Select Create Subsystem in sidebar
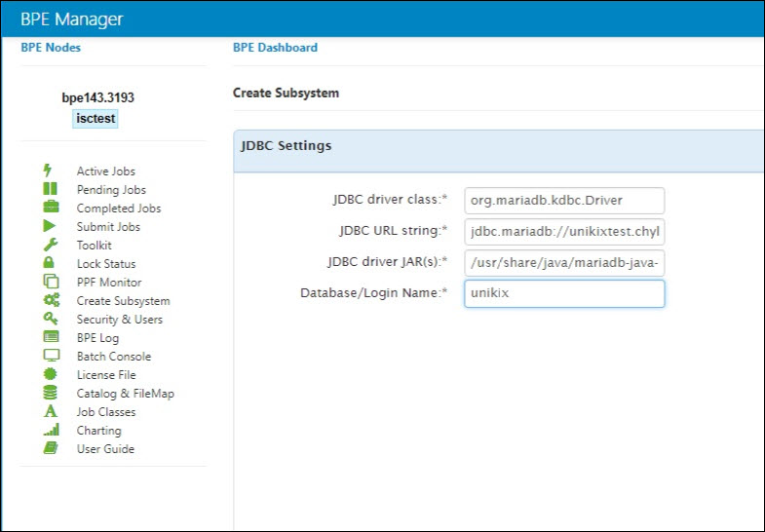 click(124, 301)
